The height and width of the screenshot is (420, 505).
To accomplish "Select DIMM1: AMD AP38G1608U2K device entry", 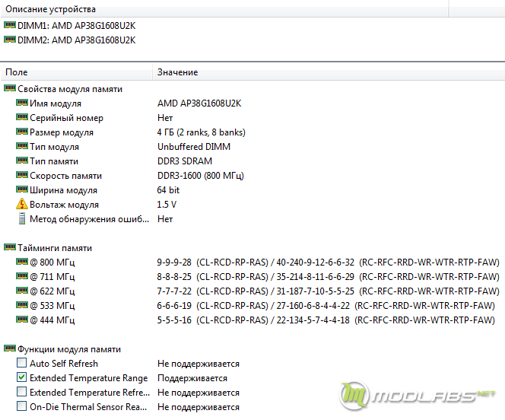I will tap(76, 25).
